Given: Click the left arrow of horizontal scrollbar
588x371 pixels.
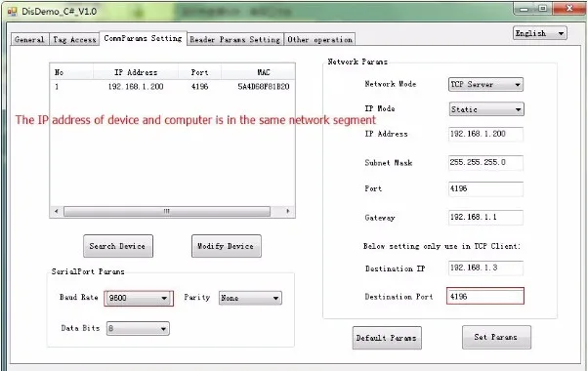Looking at the screenshot, I should coord(57,211).
